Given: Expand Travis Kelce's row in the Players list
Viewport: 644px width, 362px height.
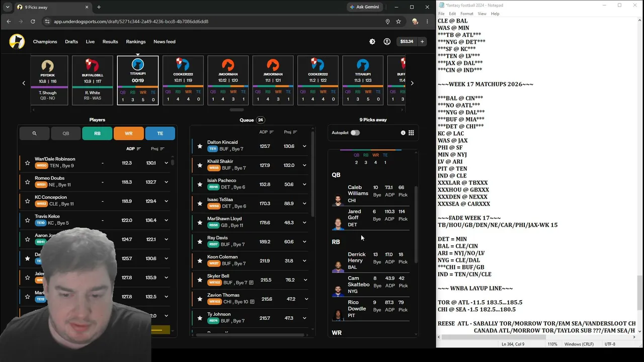Looking at the screenshot, I should [166, 220].
